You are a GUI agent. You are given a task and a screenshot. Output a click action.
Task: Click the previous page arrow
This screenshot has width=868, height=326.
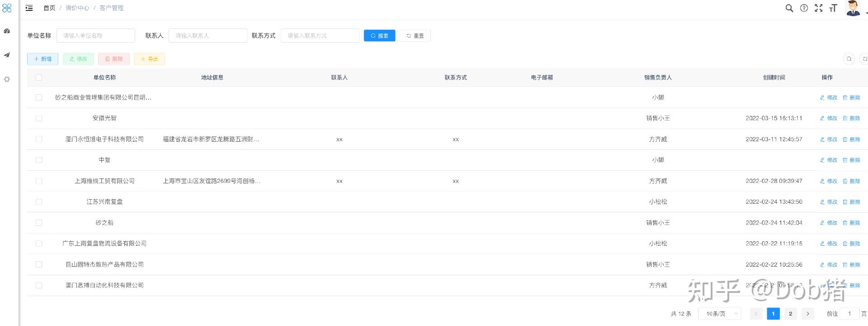click(x=756, y=314)
